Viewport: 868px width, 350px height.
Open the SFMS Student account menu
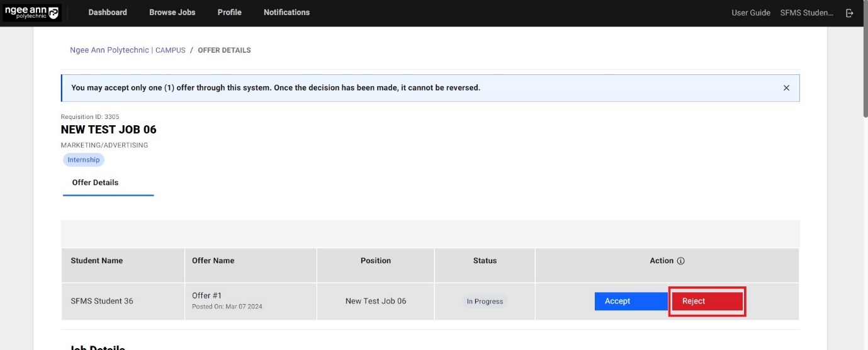(806, 13)
